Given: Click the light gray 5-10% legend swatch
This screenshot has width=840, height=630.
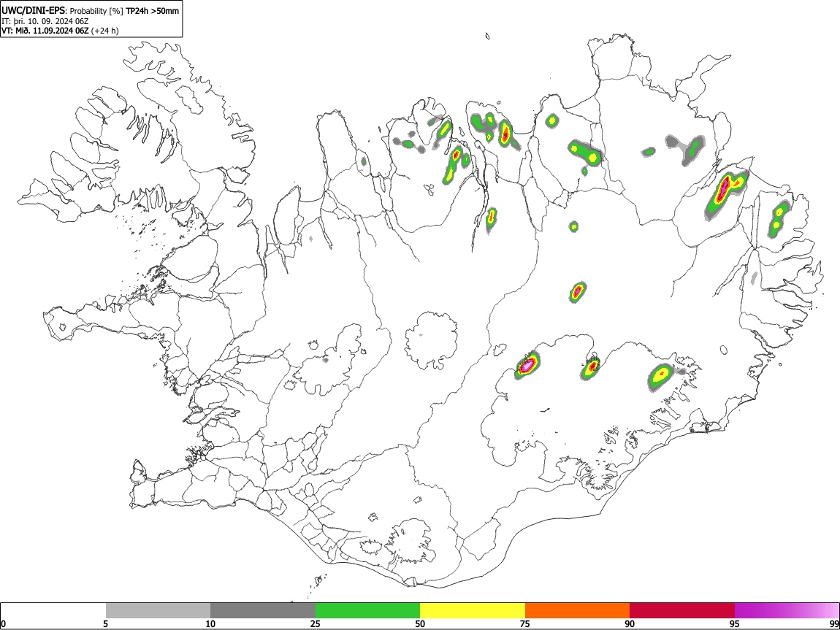Looking at the screenshot, I should (x=158, y=610).
